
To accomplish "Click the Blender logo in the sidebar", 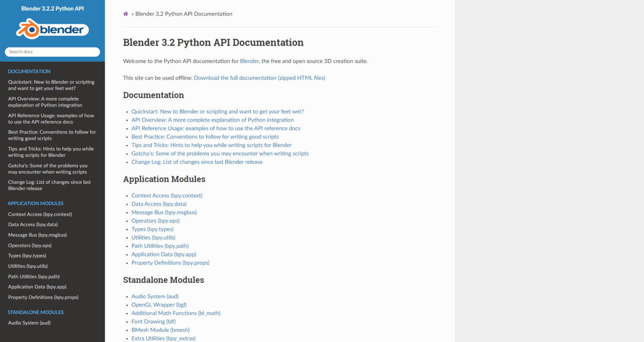I will 52,29.
